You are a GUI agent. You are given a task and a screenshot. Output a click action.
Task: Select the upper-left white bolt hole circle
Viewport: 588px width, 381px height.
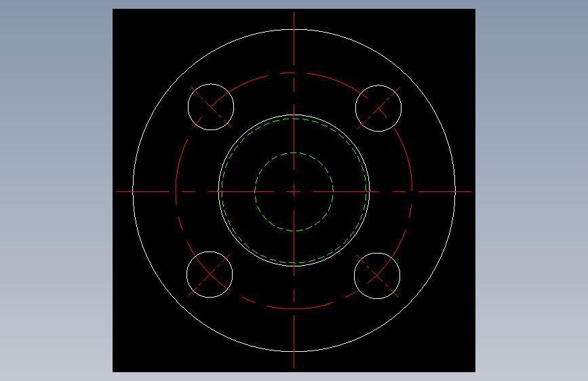[x=211, y=107]
